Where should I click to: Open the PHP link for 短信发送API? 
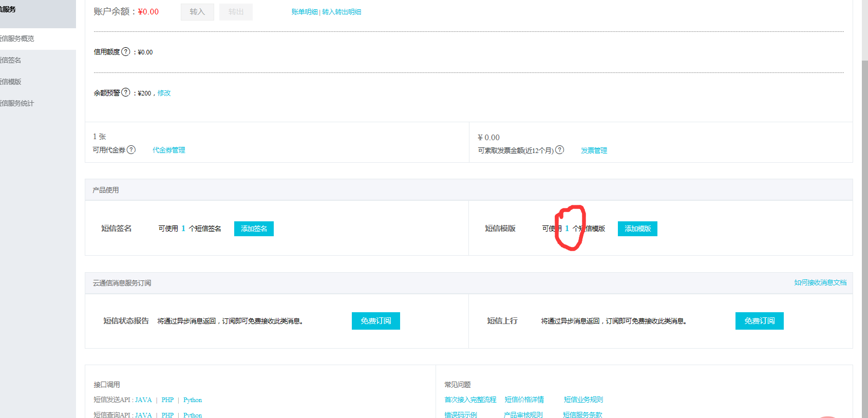point(167,400)
